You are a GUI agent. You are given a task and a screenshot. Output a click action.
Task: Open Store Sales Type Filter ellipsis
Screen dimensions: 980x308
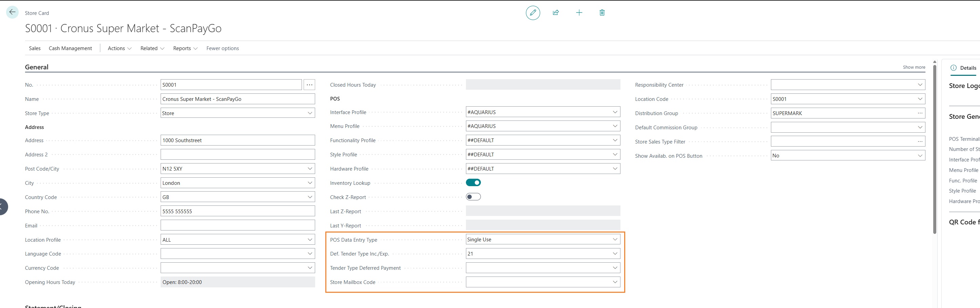[920, 142]
